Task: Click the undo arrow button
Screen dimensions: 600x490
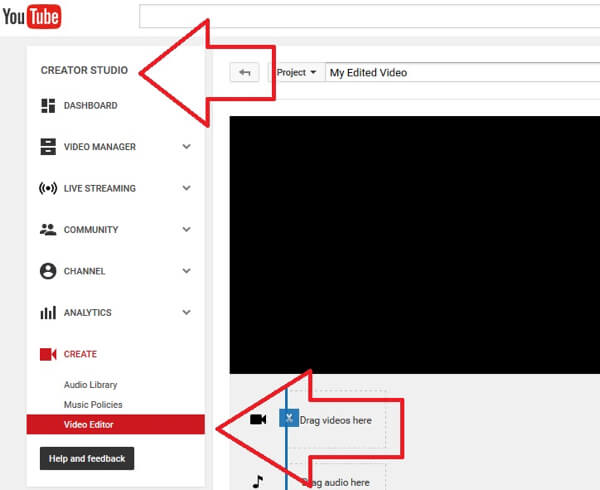Action: (245, 72)
